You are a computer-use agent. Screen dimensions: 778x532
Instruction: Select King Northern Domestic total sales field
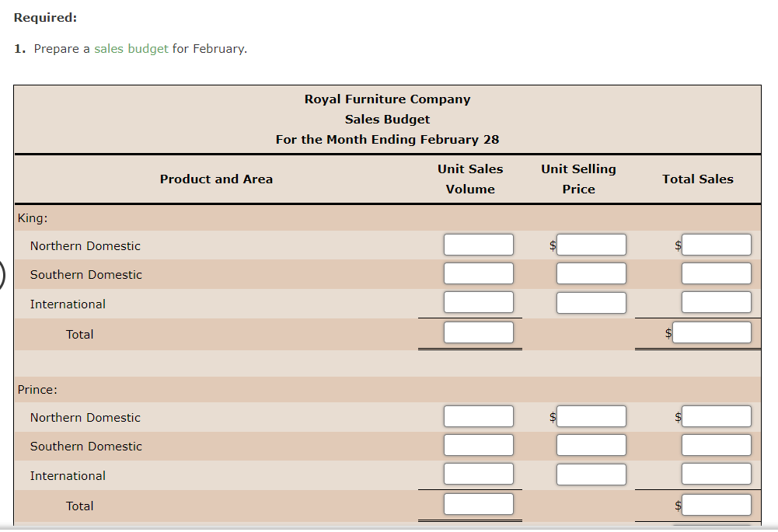click(x=716, y=245)
